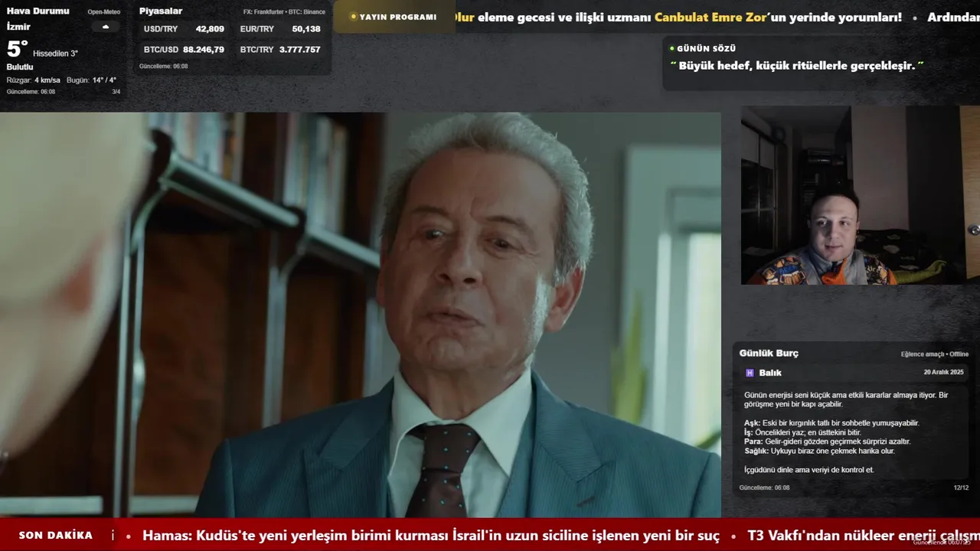The height and width of the screenshot is (551, 980).
Task: Click the yellow dot beside Yayın Programı
Action: (x=353, y=17)
